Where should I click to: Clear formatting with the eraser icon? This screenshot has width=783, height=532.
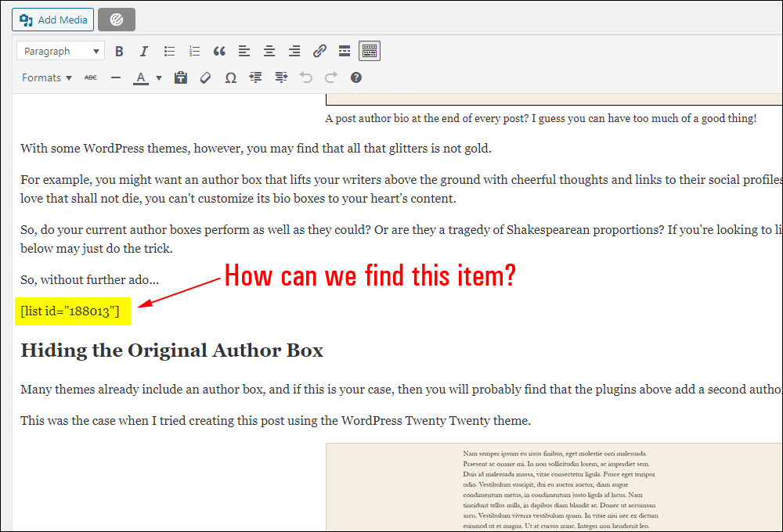(x=205, y=78)
